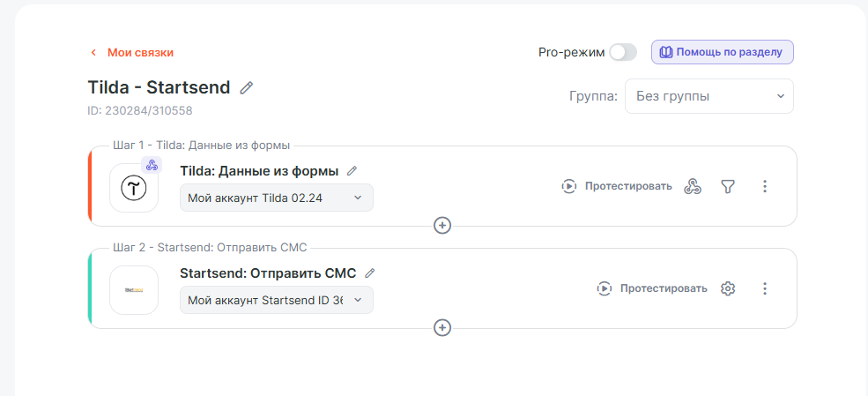This screenshot has width=868, height=396.
Task: Open the filter icon in Tilda step
Action: tap(728, 186)
